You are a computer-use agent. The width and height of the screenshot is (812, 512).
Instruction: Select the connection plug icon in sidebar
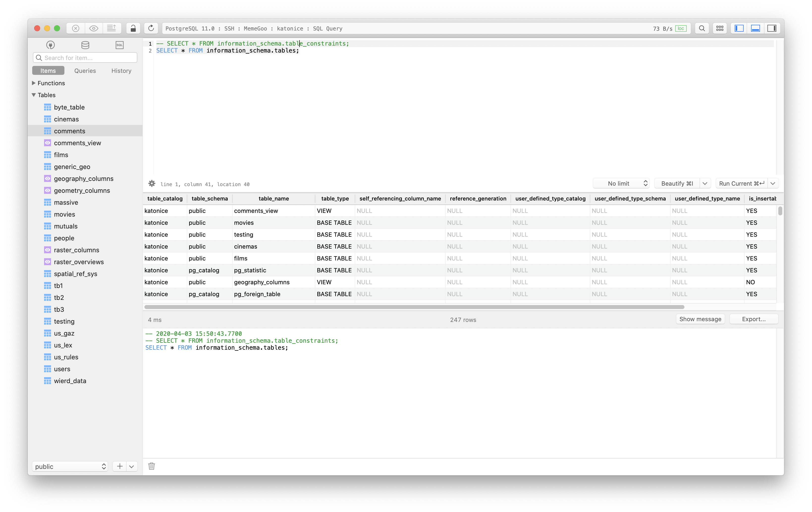click(x=50, y=45)
